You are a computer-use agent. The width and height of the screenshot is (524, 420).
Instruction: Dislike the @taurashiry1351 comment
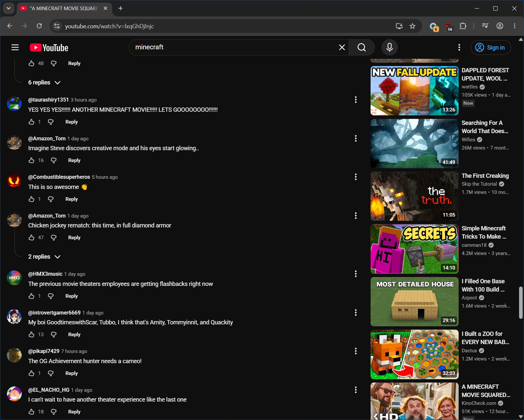tap(51, 122)
